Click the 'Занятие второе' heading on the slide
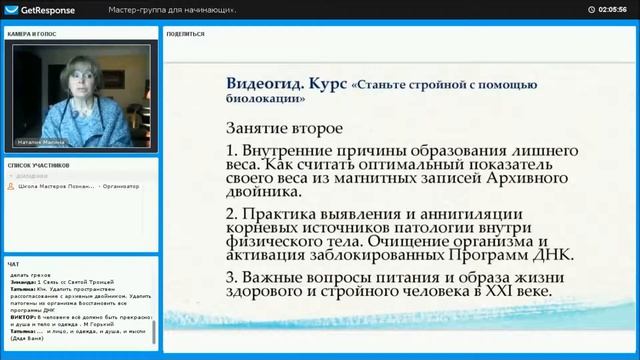This screenshot has width=640, height=360. [284, 129]
